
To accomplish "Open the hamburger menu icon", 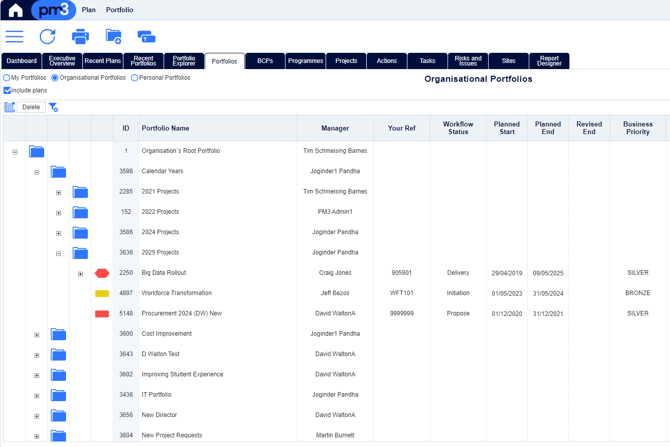I will coord(15,37).
